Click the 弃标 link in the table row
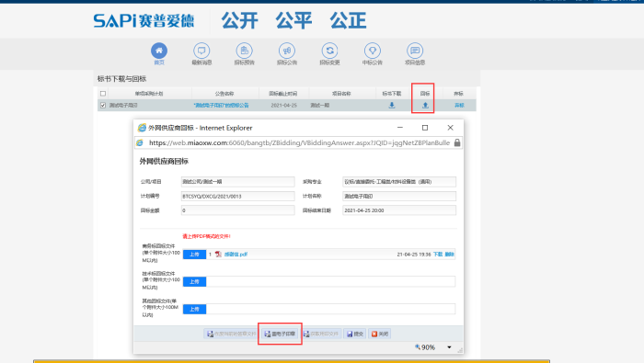Image resolution: width=644 pixels, height=363 pixels. click(459, 106)
